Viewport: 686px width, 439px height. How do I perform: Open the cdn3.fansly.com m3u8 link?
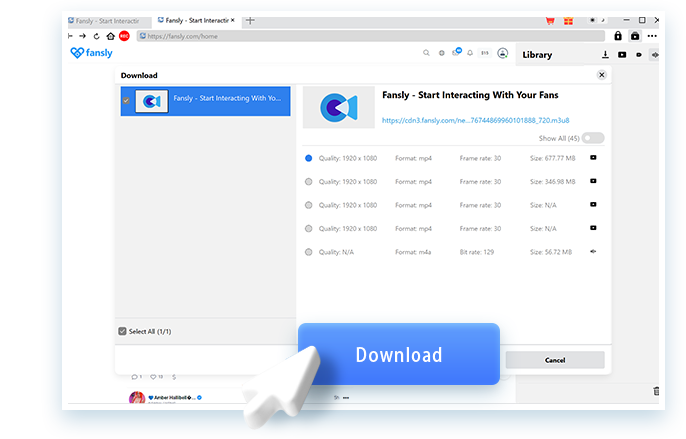coord(476,120)
